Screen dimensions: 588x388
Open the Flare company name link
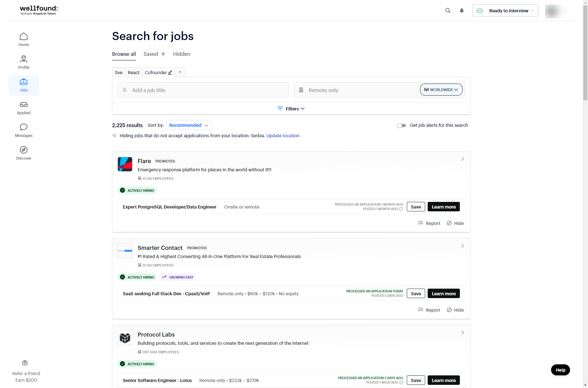144,161
